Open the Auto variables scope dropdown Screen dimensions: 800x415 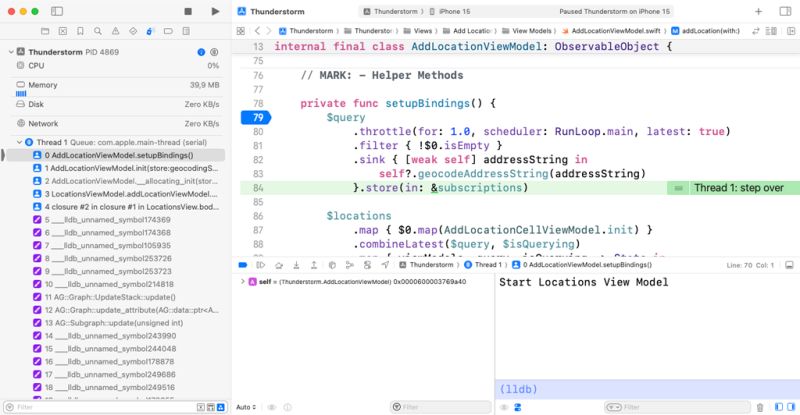(246, 407)
